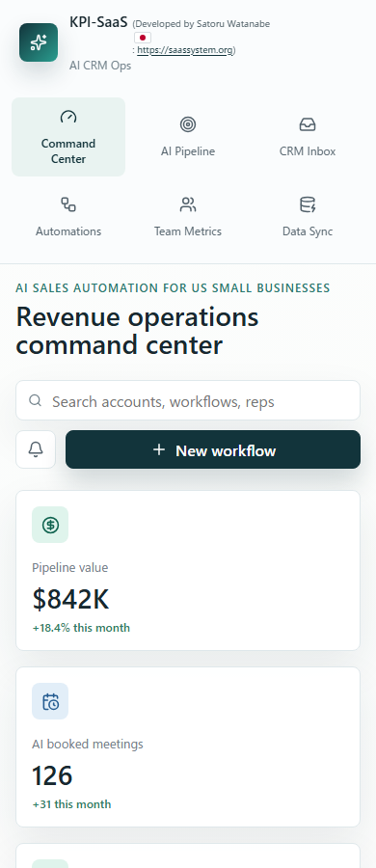The width and height of the screenshot is (376, 868).
Task: Click the +31 this month text
Action: [x=72, y=804]
